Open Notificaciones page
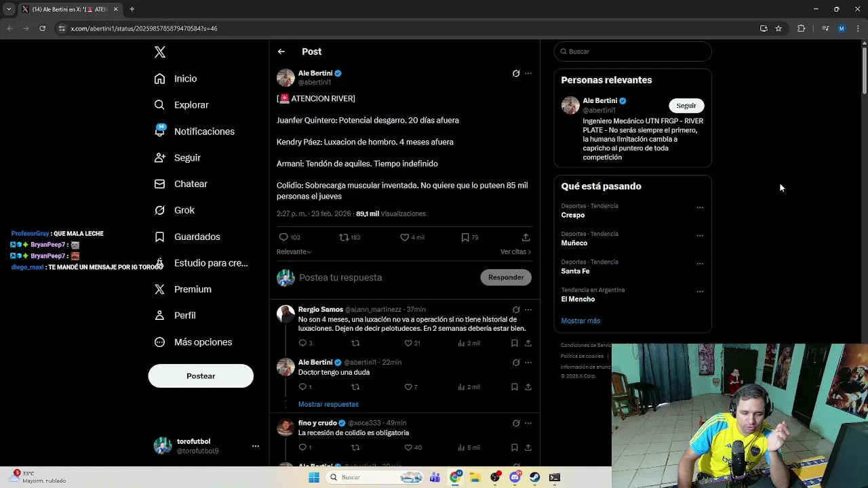This screenshot has height=488, width=868. tap(194, 131)
